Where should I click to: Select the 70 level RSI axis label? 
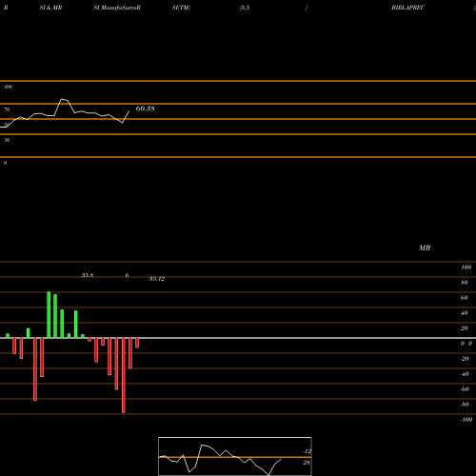7,109
